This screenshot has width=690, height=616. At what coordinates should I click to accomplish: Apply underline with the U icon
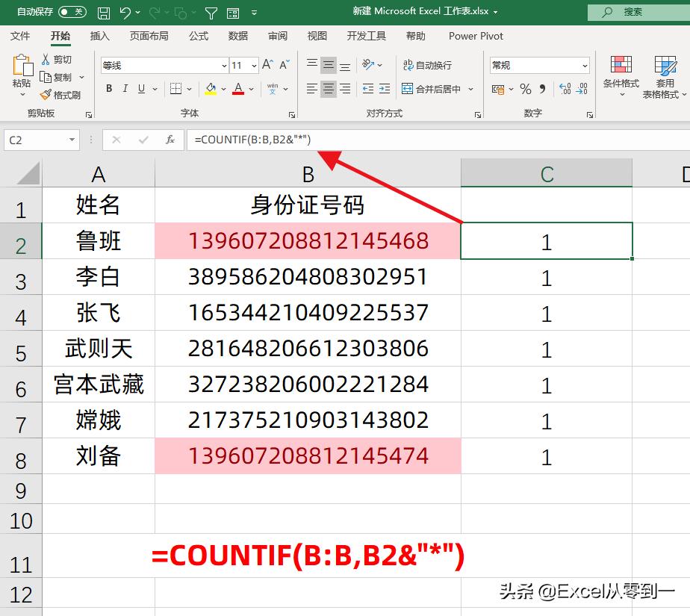(x=141, y=88)
